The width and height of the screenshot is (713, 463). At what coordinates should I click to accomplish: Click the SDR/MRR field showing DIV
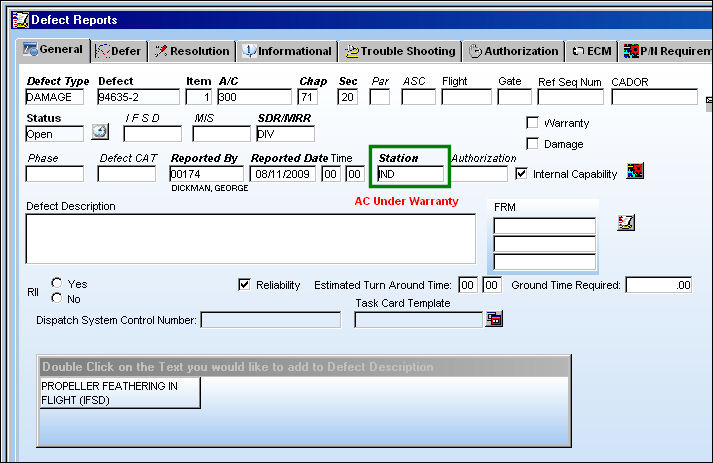coord(286,134)
